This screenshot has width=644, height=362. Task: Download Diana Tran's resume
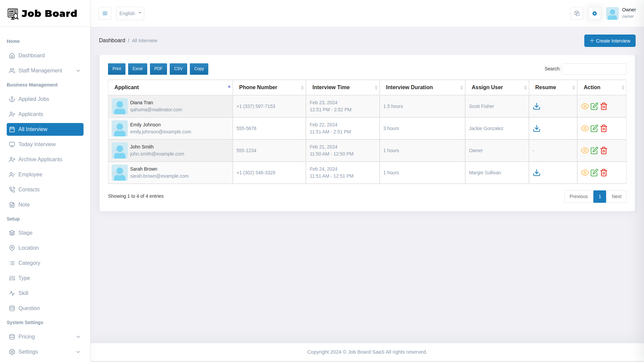point(536,106)
